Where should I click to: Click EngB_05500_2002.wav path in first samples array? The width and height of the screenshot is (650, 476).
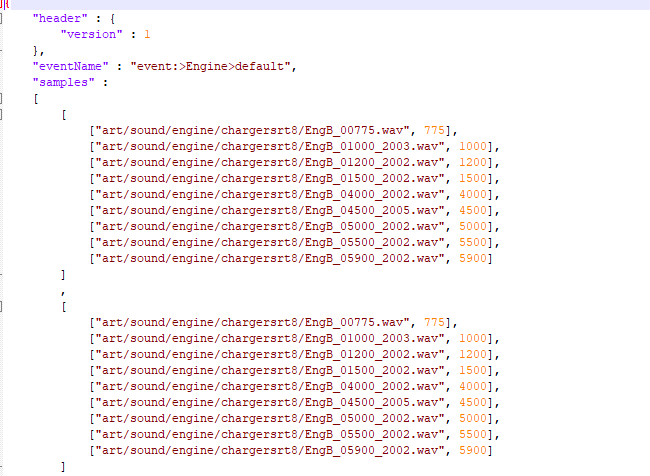tap(270, 243)
